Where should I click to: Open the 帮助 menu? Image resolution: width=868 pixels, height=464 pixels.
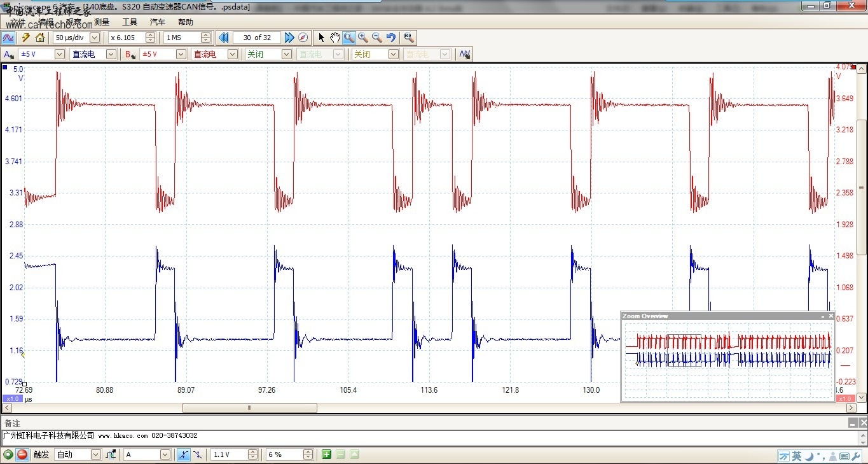pyautogui.click(x=186, y=22)
